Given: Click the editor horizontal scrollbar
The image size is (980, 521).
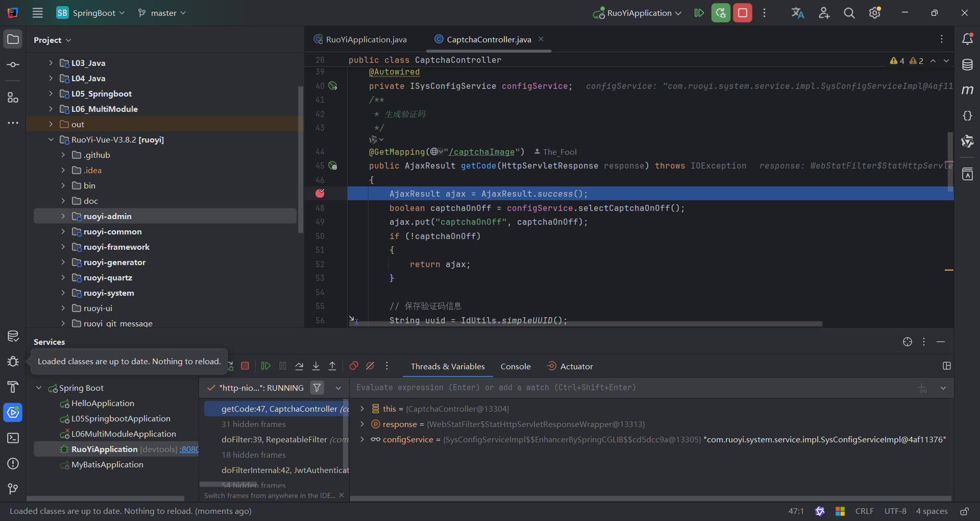Looking at the screenshot, I should point(587,324).
